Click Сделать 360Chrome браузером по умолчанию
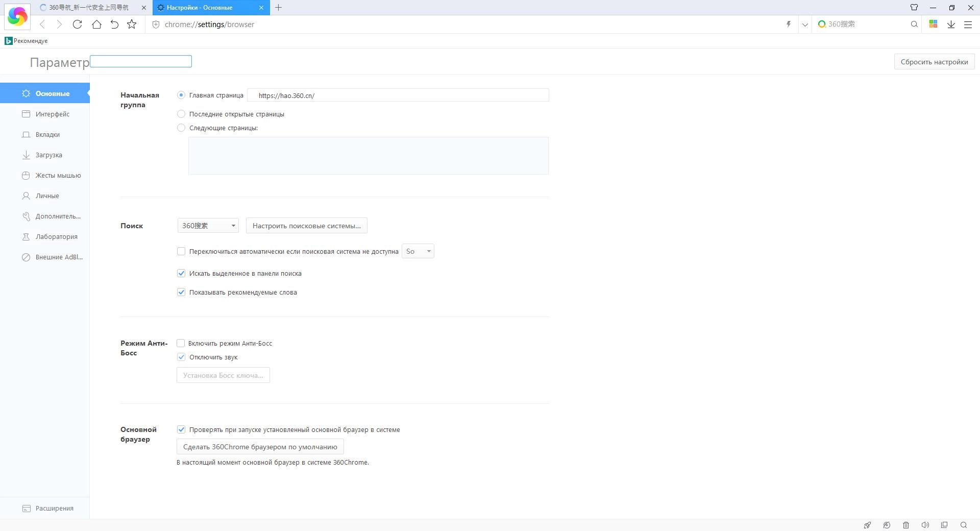980x531 pixels. point(260,447)
